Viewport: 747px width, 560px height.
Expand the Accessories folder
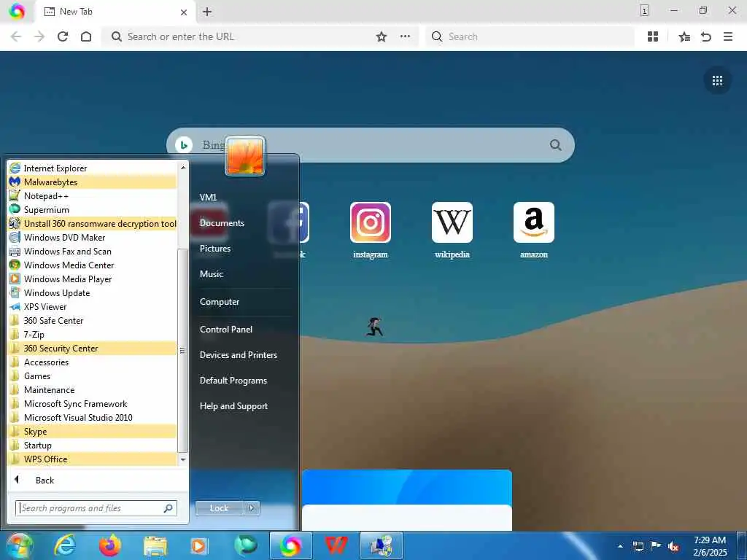point(92,362)
